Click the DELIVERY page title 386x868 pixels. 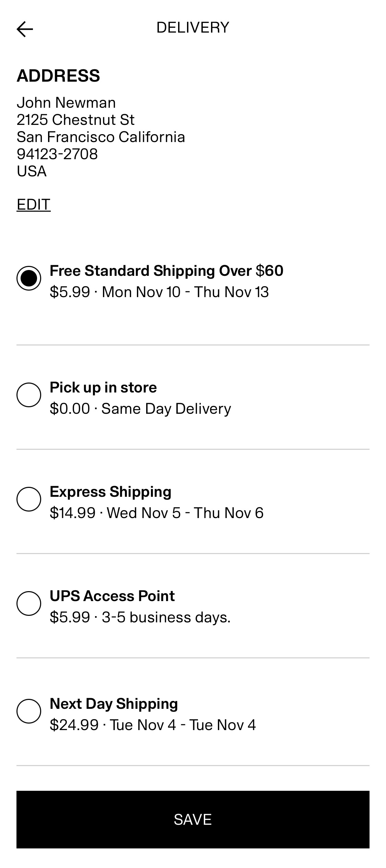coord(193,27)
